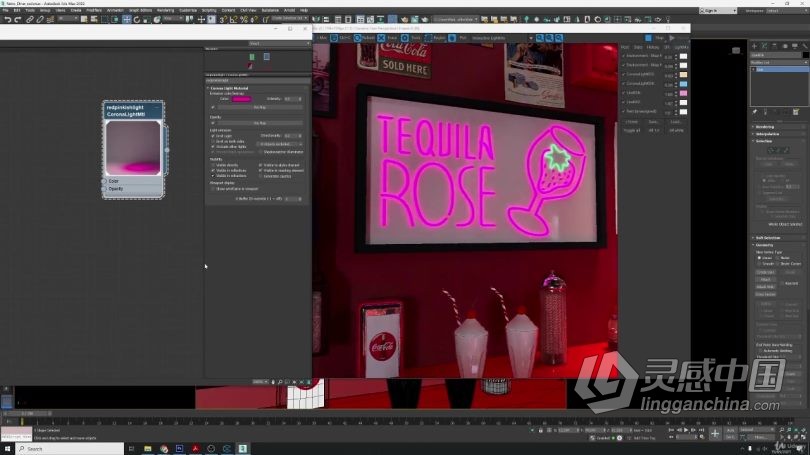This screenshot has height=455, width=810.
Task: Toggle the Visible directly checkbox
Action: [213, 165]
